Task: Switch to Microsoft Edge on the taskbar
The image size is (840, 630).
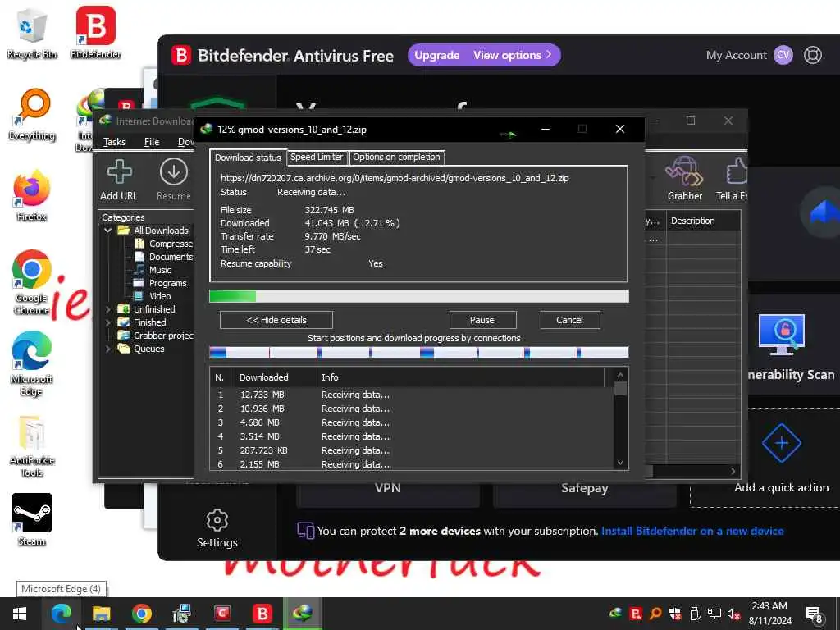Action: 62,614
